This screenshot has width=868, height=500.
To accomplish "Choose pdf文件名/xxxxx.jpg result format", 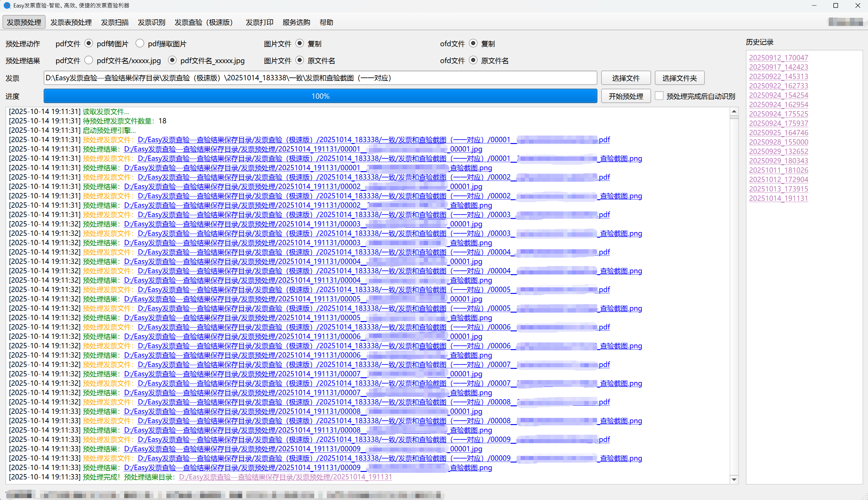I will pos(89,60).
